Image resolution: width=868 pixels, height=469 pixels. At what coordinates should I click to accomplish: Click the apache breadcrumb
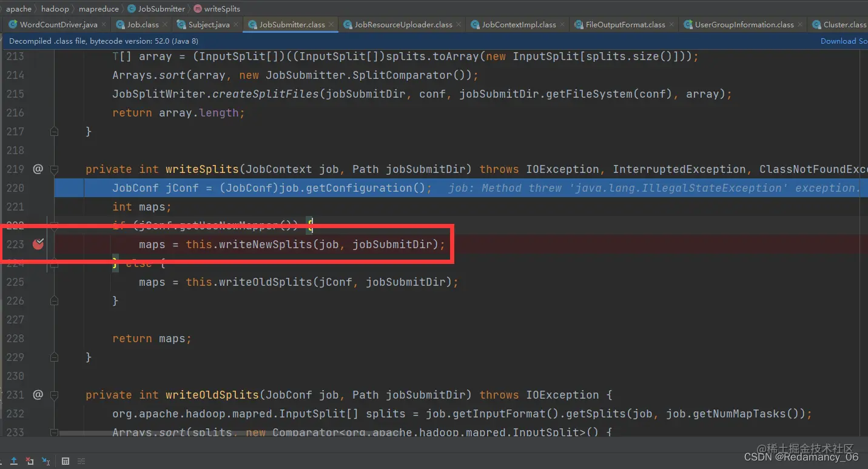point(18,8)
